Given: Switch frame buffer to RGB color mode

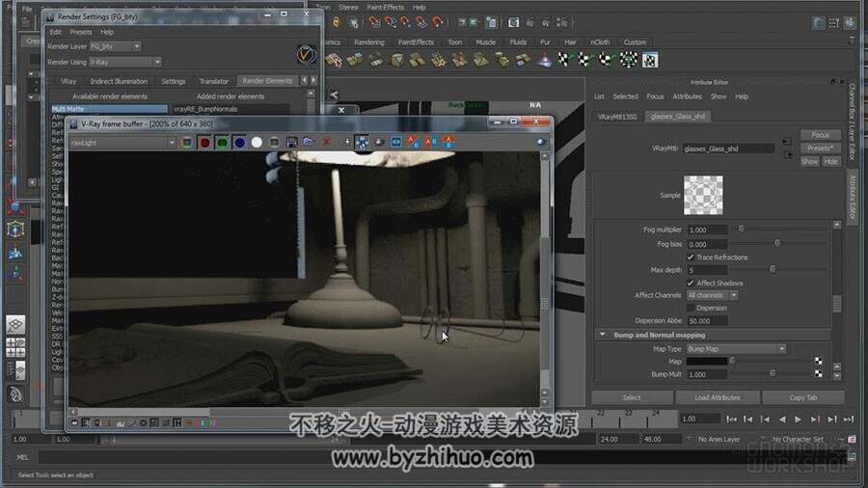Looking at the screenshot, I should (x=187, y=142).
